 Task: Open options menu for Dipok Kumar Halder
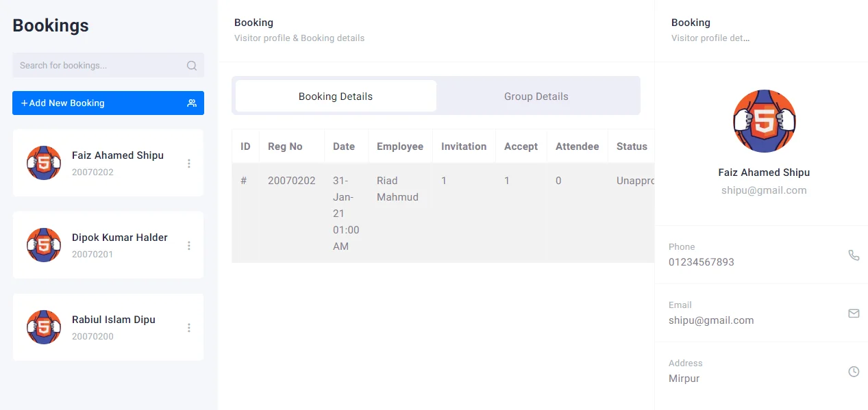pos(189,246)
